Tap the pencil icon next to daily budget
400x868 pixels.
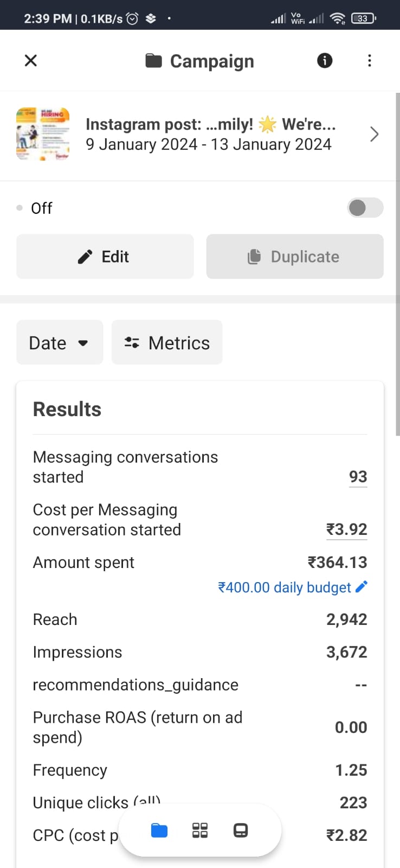tap(362, 586)
